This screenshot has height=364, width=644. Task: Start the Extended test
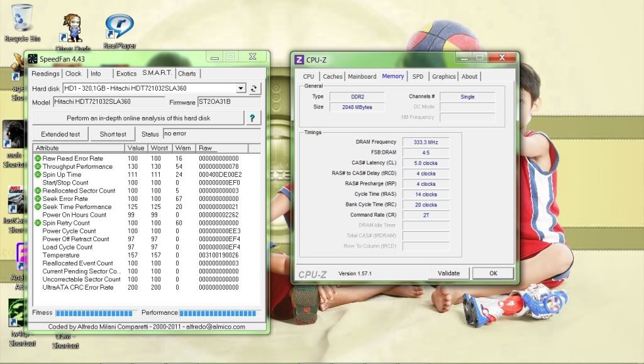click(x=60, y=134)
